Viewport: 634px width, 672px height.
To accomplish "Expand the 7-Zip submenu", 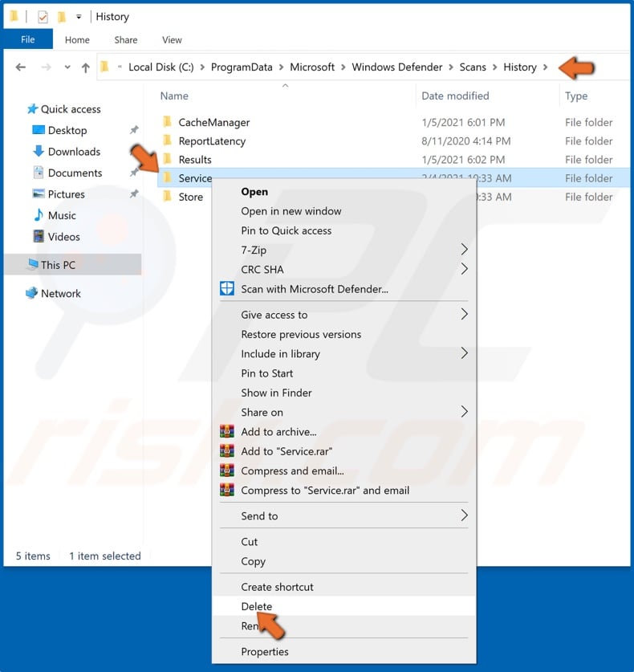I will [x=344, y=250].
